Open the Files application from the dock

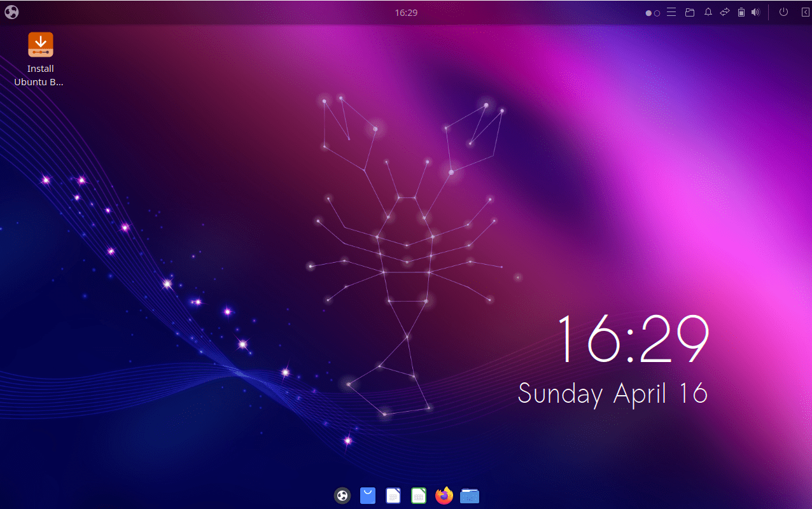469,496
